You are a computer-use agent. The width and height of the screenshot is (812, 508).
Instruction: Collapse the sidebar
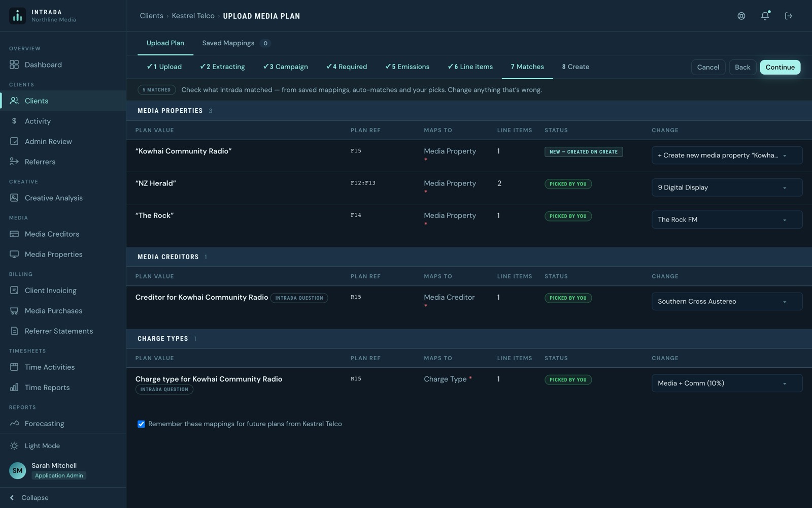coord(29,497)
